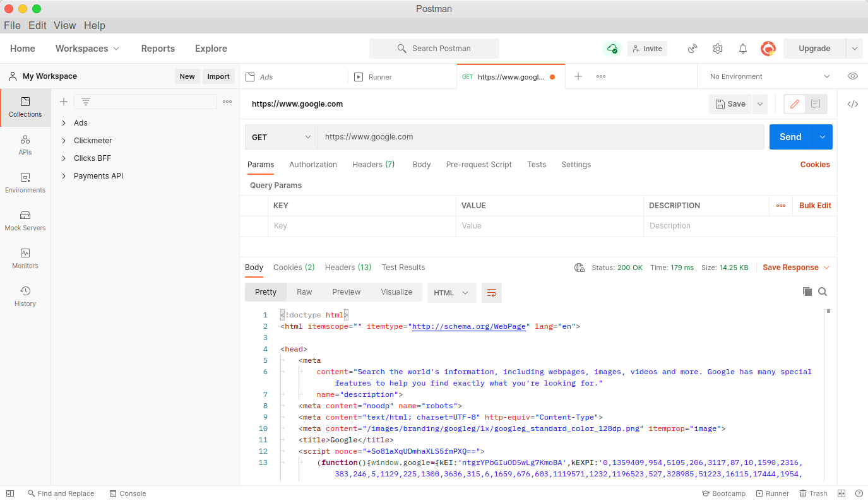Screen dimensions: 868x501
Task: Open query params column options ellipsis
Action: [x=781, y=206]
